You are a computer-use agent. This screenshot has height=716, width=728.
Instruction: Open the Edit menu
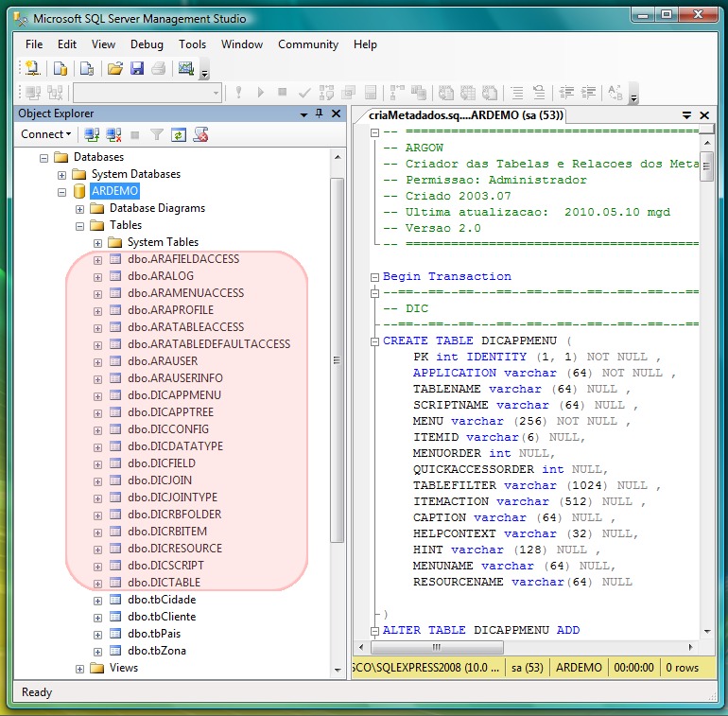coord(67,44)
